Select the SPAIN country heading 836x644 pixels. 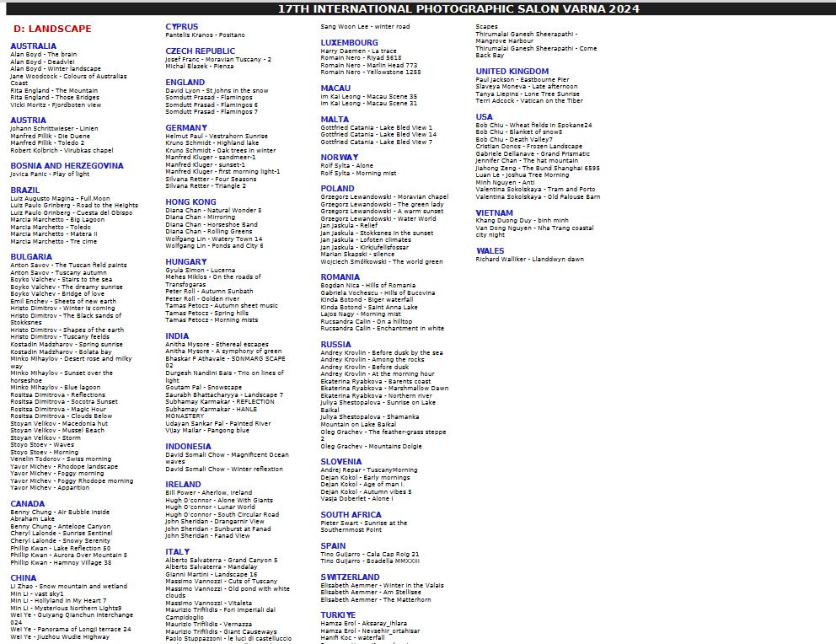click(x=333, y=546)
